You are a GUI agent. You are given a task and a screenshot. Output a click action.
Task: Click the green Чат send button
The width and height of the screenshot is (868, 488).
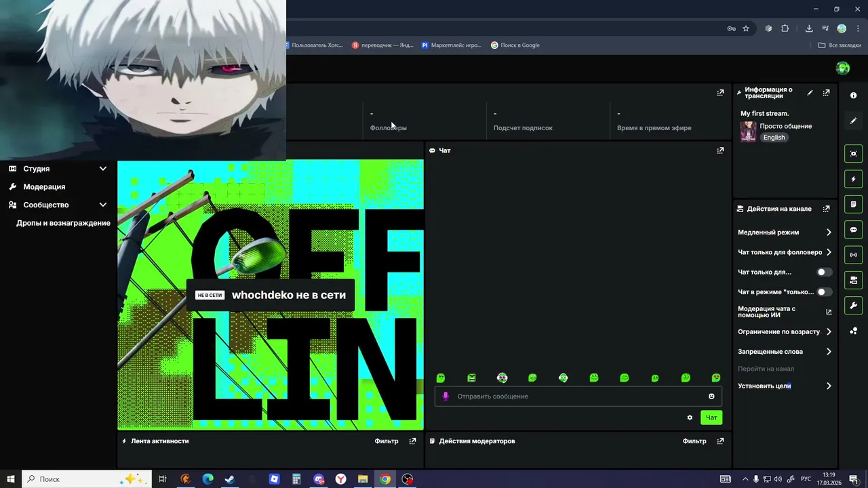(x=711, y=418)
